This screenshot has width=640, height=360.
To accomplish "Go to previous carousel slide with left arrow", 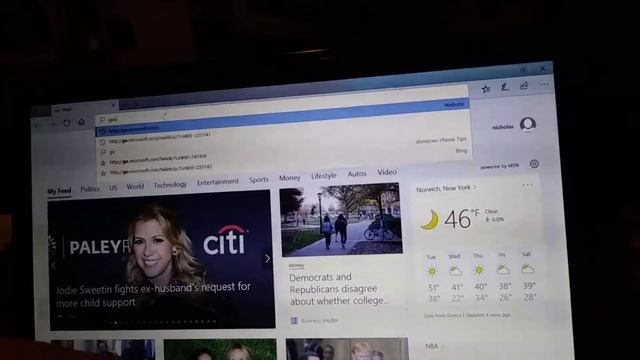I will click(x=53, y=265).
